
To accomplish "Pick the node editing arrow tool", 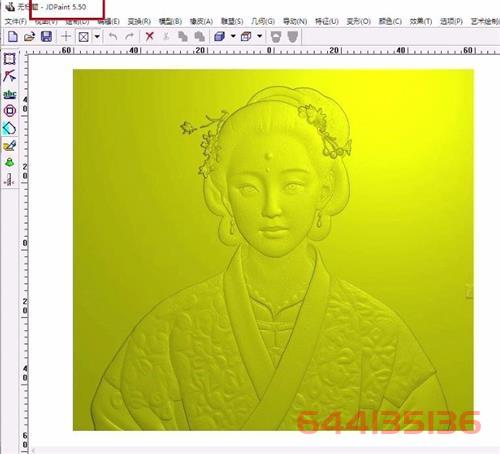I will click(x=9, y=76).
